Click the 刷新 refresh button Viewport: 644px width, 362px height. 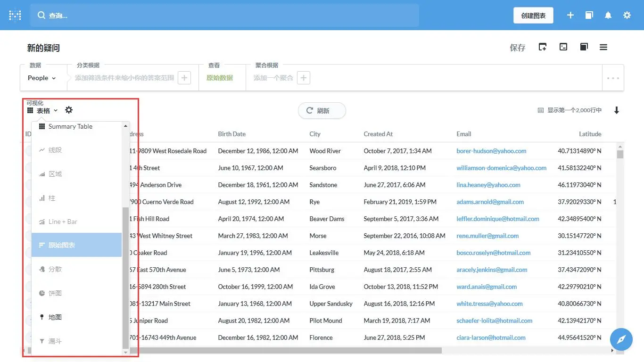point(322,111)
